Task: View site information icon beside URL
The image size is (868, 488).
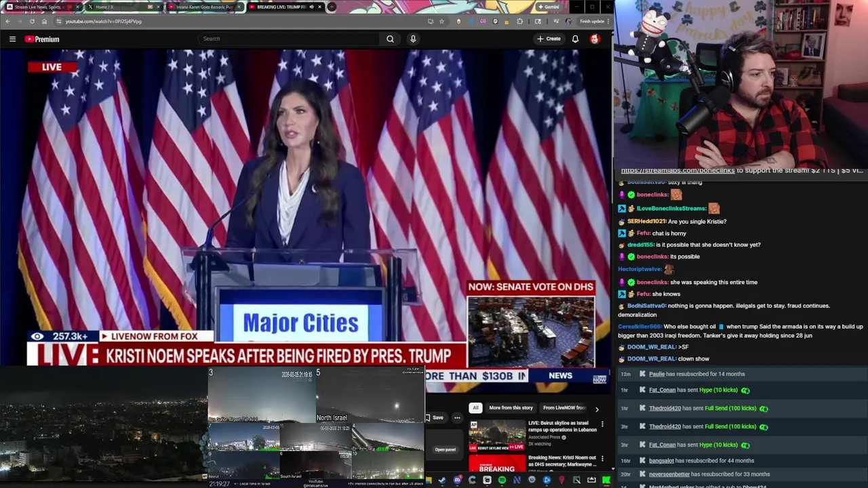Action: pyautogui.click(x=59, y=21)
